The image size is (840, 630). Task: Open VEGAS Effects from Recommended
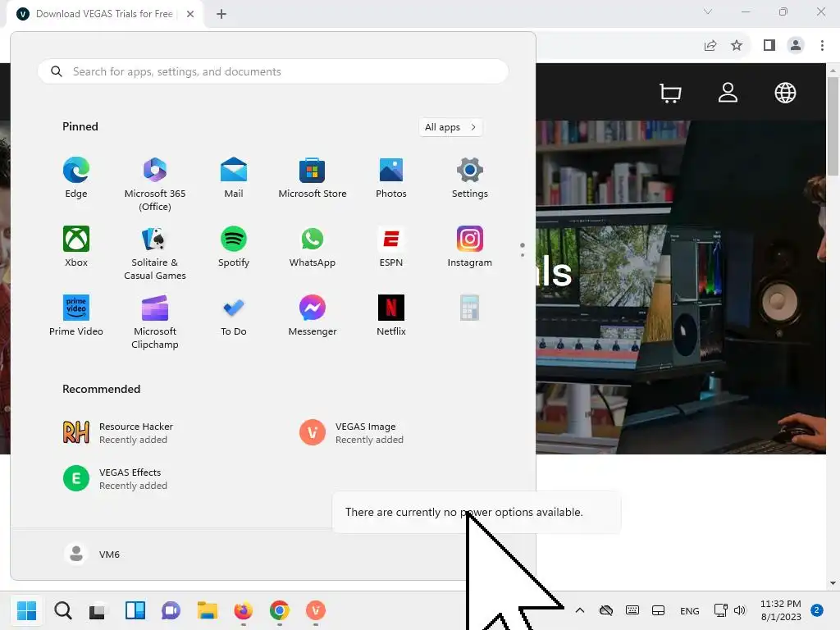point(115,479)
